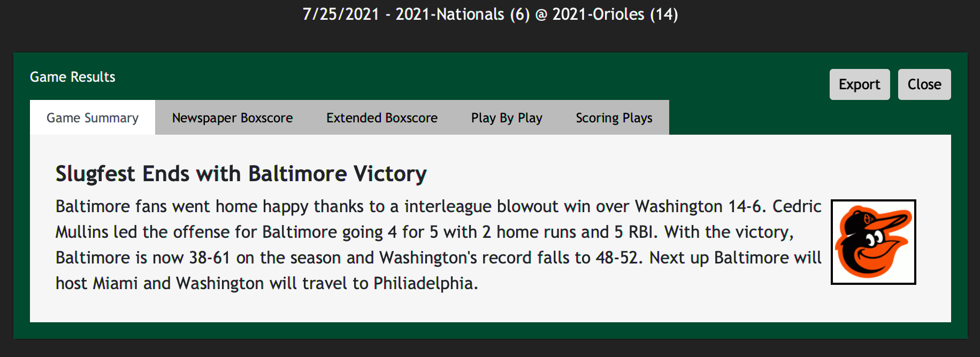Click the word Miami in the summary
This screenshot has height=357, width=980.
tap(115, 283)
